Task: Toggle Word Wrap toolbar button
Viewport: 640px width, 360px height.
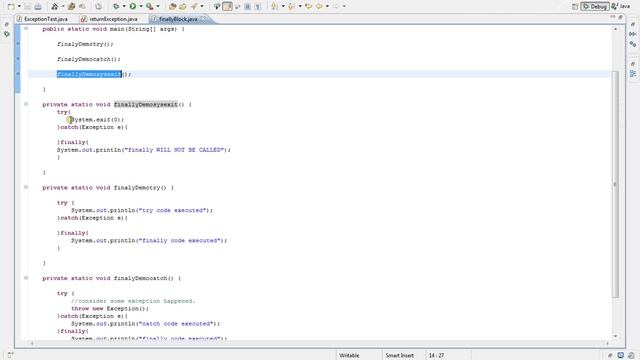Action: [x=238, y=7]
